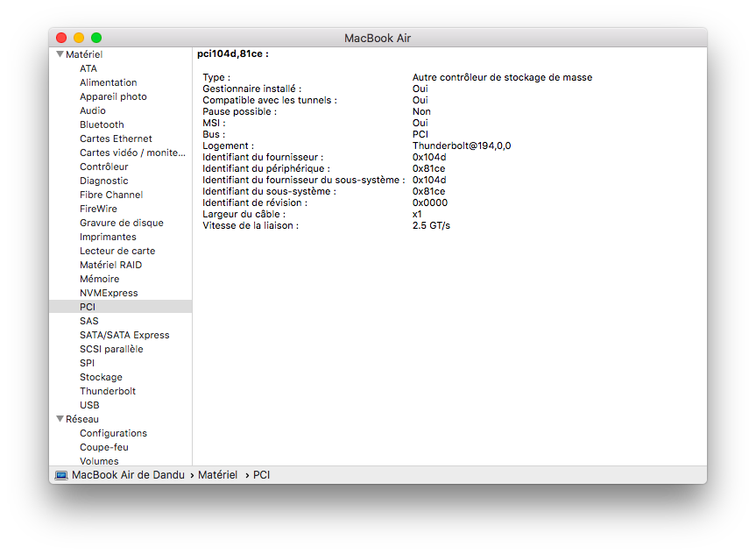Click the value 'Autre contrôleur de stockage de masse'

click(x=502, y=77)
